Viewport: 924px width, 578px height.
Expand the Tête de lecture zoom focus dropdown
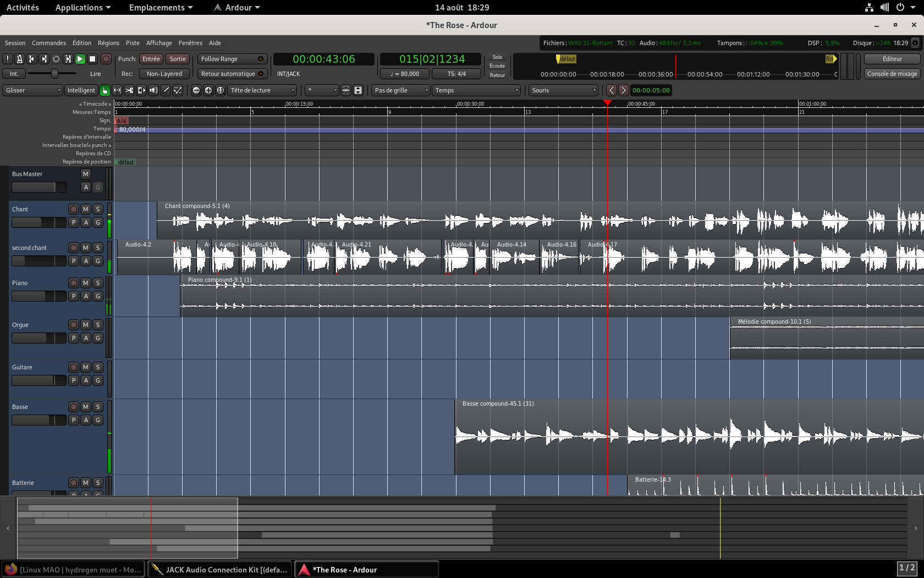coord(262,90)
